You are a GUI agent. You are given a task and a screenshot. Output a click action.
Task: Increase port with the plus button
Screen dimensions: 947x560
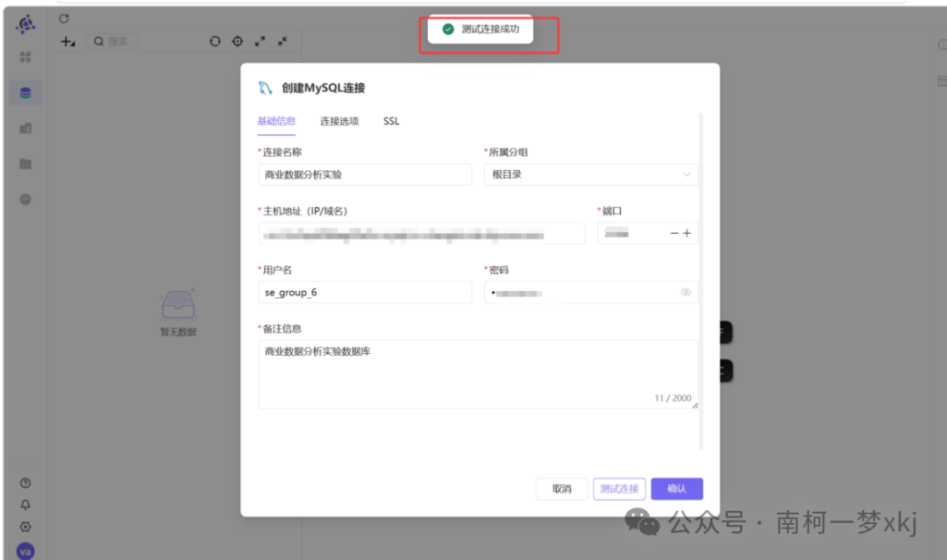pos(687,233)
